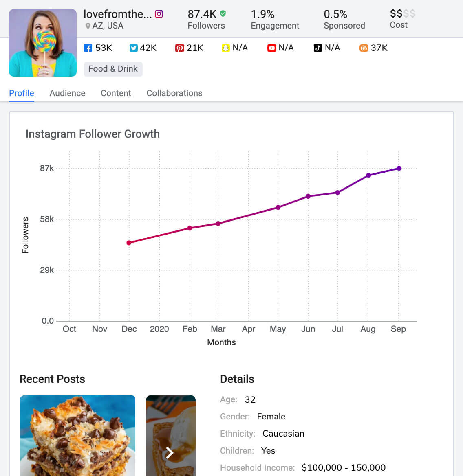Select the Profile tab
463x476 pixels.
pos(22,93)
